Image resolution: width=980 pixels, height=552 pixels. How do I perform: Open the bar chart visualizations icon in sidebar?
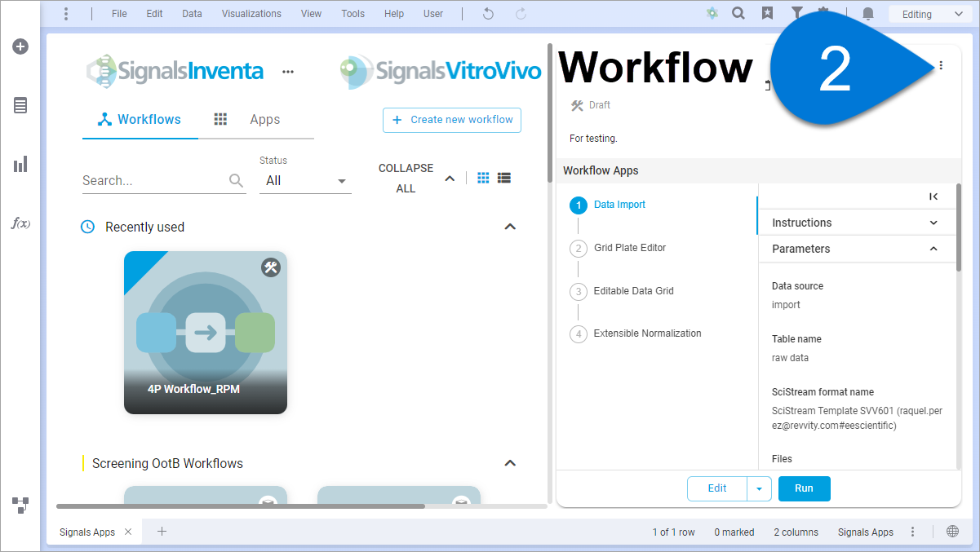[x=20, y=165]
